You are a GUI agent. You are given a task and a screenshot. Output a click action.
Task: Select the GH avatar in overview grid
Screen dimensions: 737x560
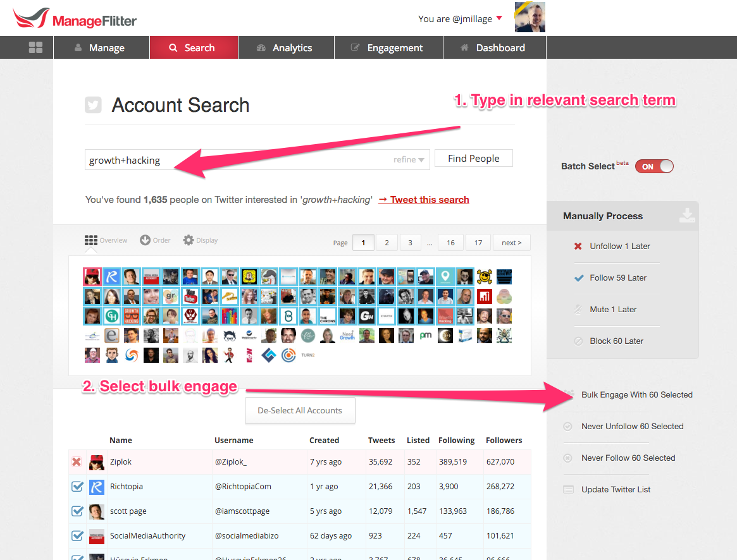pyautogui.click(x=367, y=316)
